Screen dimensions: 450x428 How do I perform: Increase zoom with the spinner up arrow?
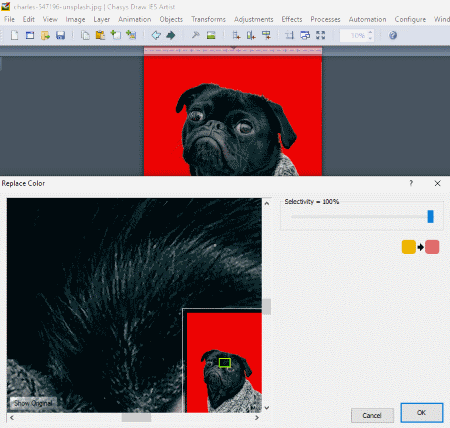pyautogui.click(x=370, y=33)
